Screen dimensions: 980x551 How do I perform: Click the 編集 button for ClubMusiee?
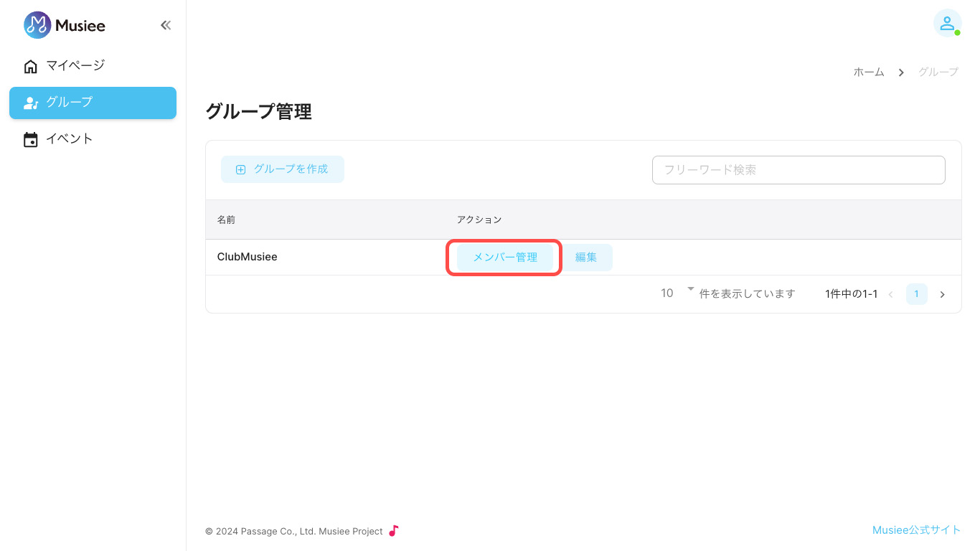[x=586, y=258]
